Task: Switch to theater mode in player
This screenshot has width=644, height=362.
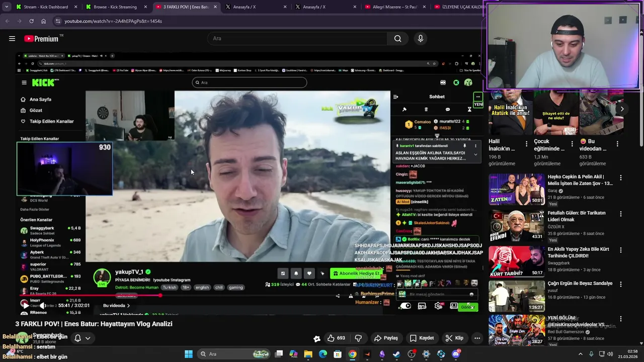Action: (454, 306)
